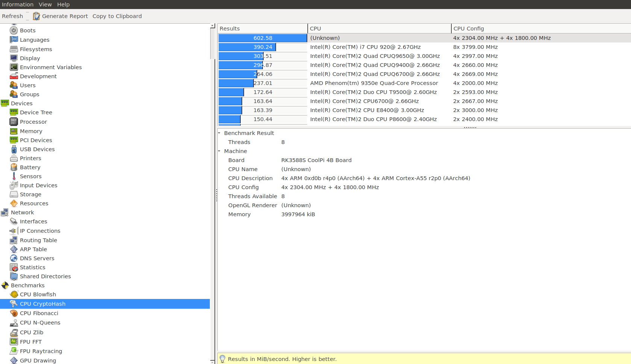Select the Storage drive icon
This screenshot has height=364, width=631.
pos(14,194)
